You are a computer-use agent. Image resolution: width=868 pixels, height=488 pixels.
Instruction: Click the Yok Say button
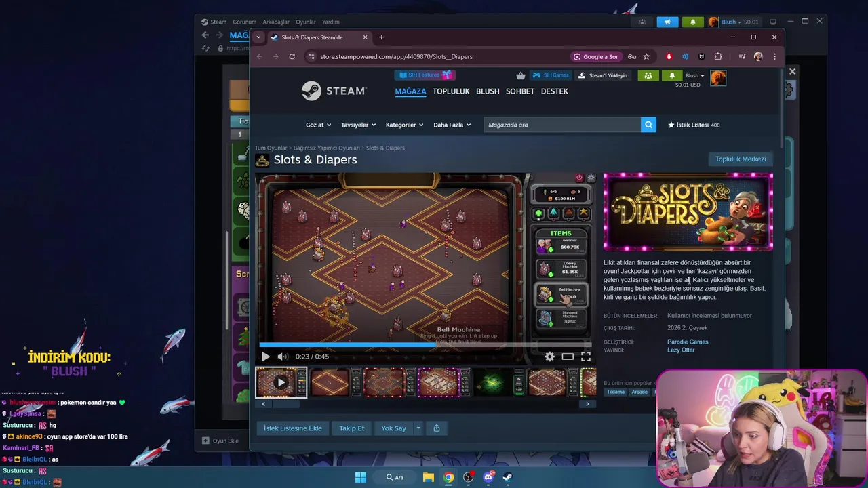[x=393, y=428]
